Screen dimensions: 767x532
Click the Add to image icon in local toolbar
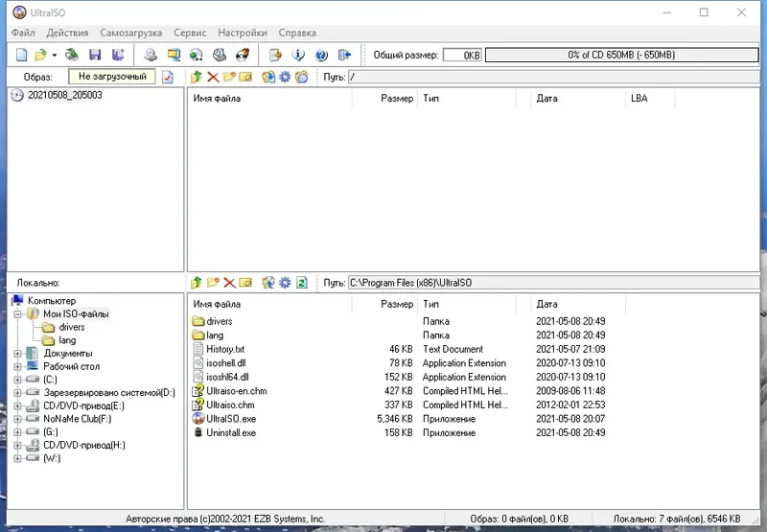268,283
